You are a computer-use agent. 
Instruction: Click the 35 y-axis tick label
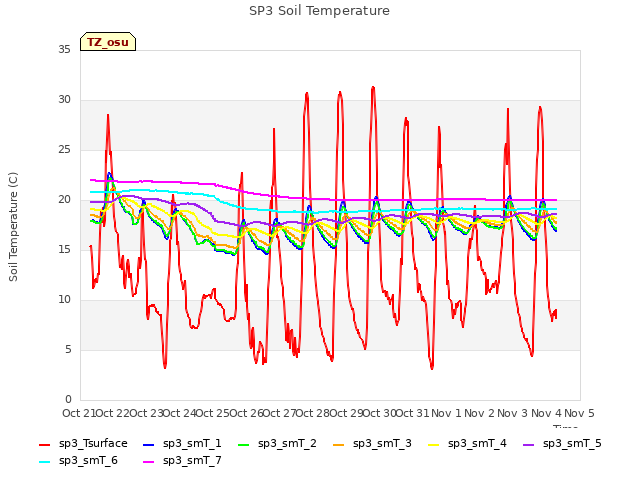[64, 50]
